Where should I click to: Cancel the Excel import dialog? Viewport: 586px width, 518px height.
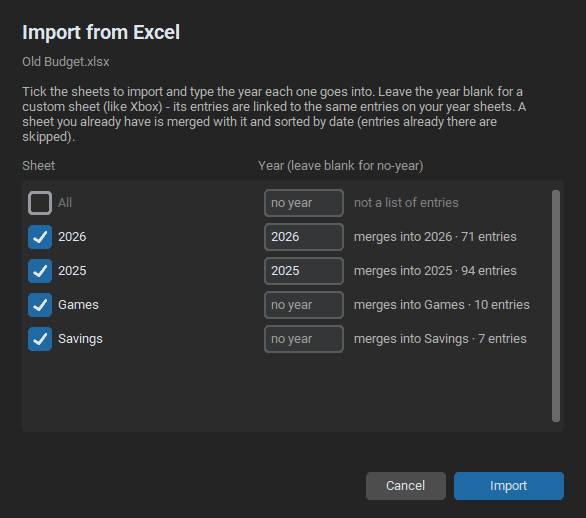405,486
